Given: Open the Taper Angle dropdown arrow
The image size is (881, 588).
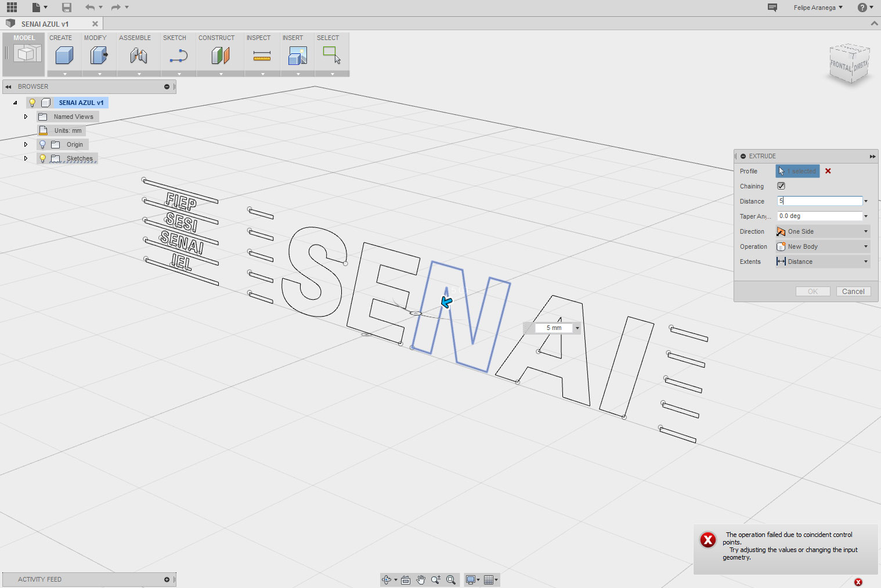Looking at the screenshot, I should pyautogui.click(x=866, y=216).
